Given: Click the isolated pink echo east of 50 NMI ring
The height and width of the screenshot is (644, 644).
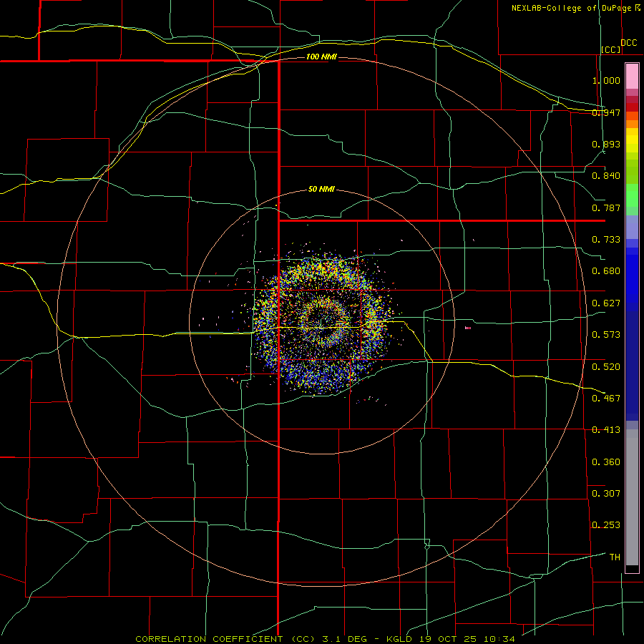Looking at the screenshot, I should coord(468,328).
